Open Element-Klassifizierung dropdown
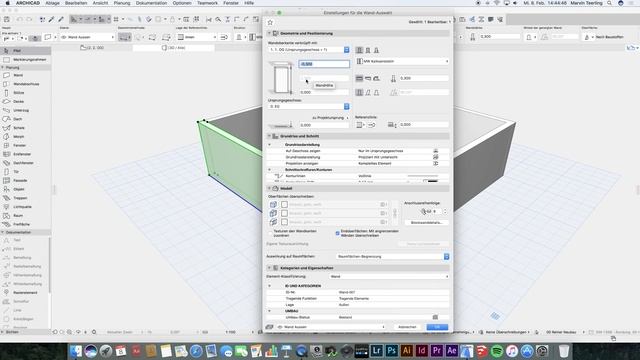 [x=389, y=277]
